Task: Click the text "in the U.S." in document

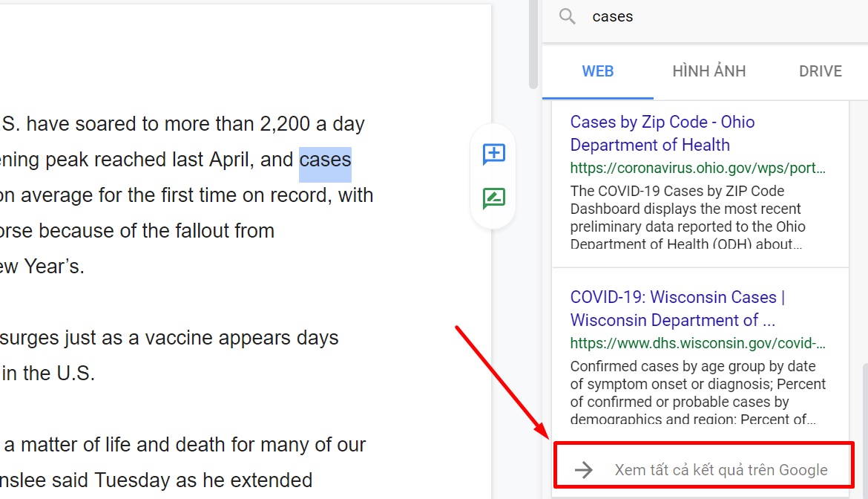Action: point(48,374)
